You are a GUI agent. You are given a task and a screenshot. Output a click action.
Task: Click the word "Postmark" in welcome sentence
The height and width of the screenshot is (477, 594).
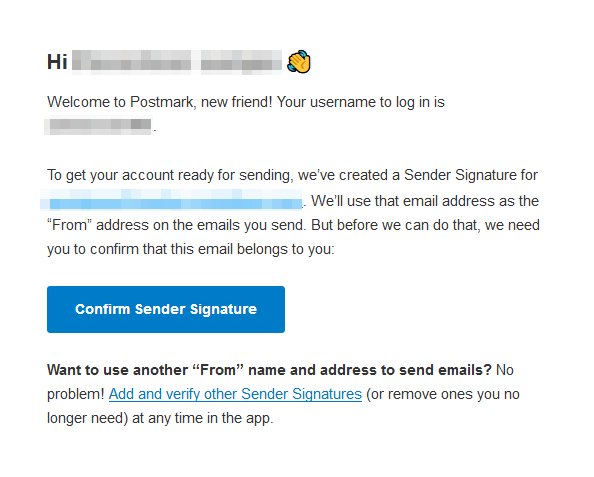[162, 102]
